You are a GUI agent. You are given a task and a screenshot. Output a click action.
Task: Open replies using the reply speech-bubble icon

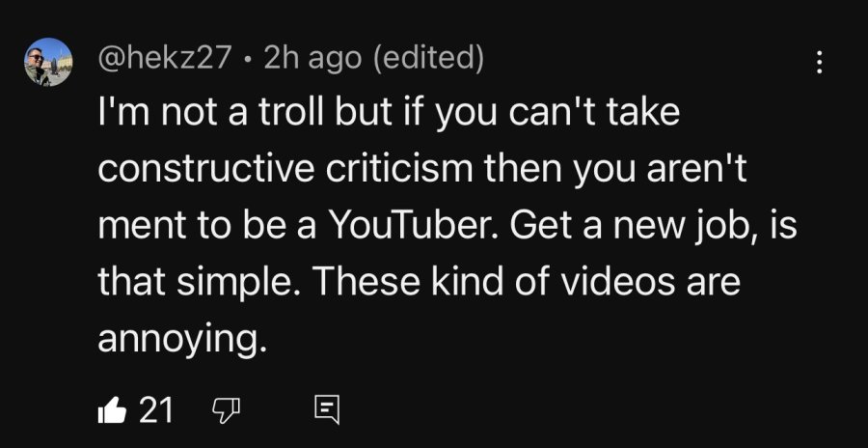point(327,411)
